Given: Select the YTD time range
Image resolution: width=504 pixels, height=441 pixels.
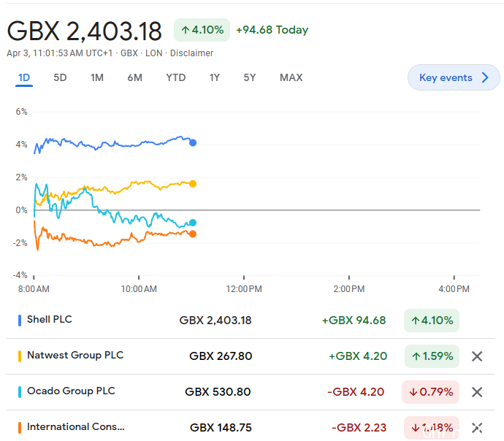Looking at the screenshot, I should coord(176,77).
